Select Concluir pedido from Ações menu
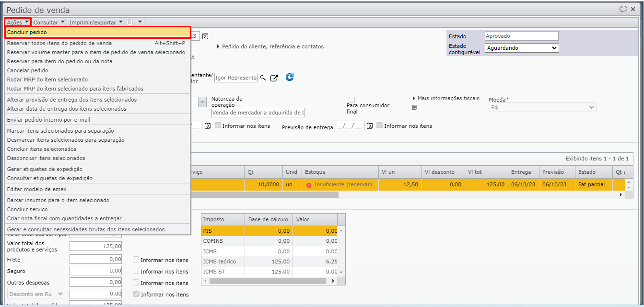 (x=27, y=32)
